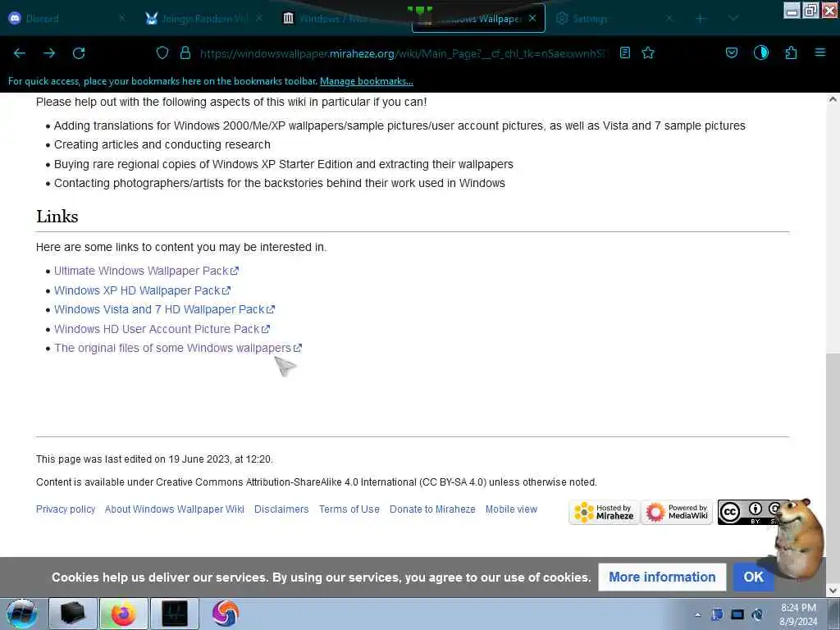Click More information about cookies
Screen dimensions: 840x630
pyautogui.click(x=662, y=577)
